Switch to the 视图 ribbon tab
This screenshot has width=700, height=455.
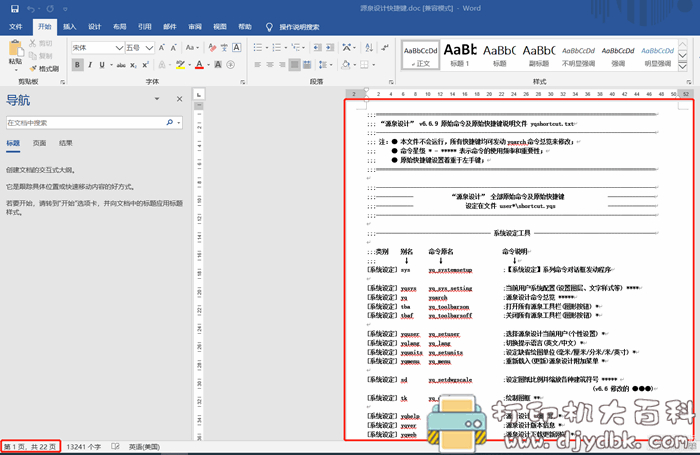pos(220,27)
